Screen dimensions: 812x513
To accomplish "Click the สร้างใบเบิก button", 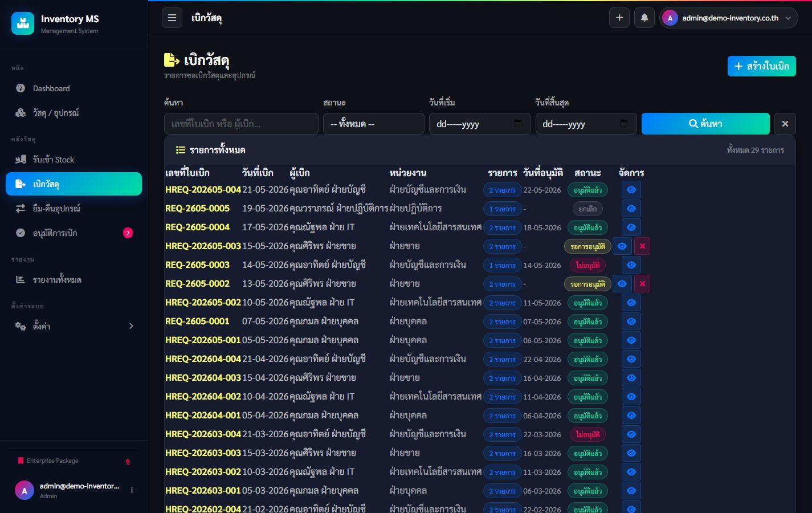I will 762,66.
